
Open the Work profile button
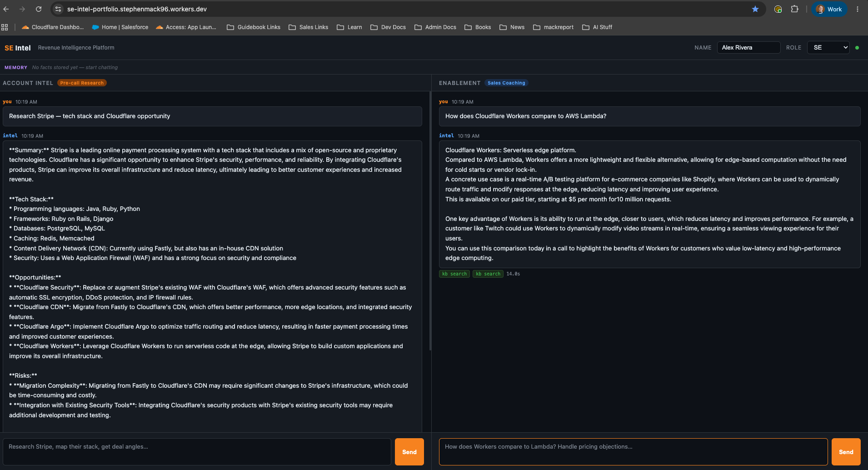pos(829,9)
